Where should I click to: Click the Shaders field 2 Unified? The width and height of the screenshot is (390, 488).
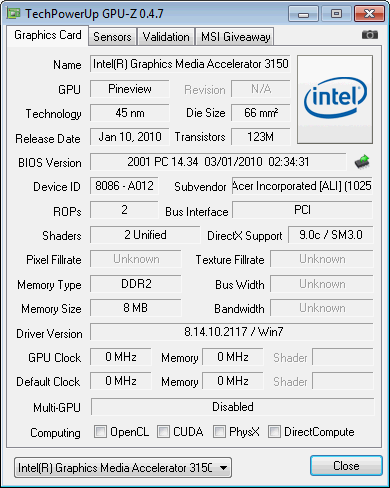pyautogui.click(x=145, y=235)
